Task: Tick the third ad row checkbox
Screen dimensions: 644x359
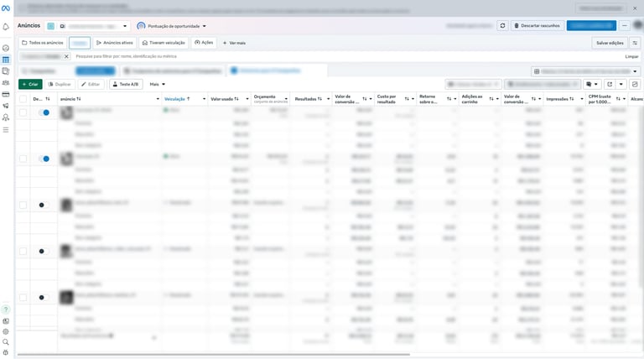Action: tap(23, 205)
